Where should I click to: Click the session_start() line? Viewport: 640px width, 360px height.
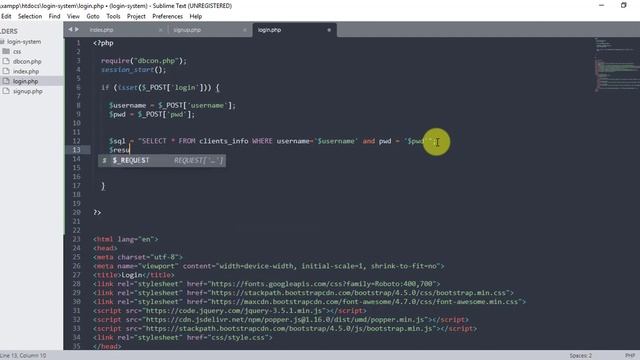click(x=133, y=70)
